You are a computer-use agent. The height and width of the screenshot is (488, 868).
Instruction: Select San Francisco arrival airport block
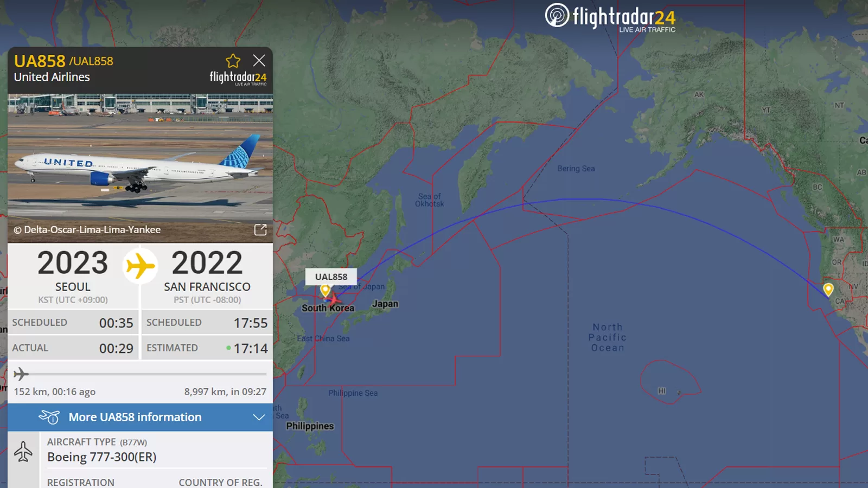click(207, 276)
